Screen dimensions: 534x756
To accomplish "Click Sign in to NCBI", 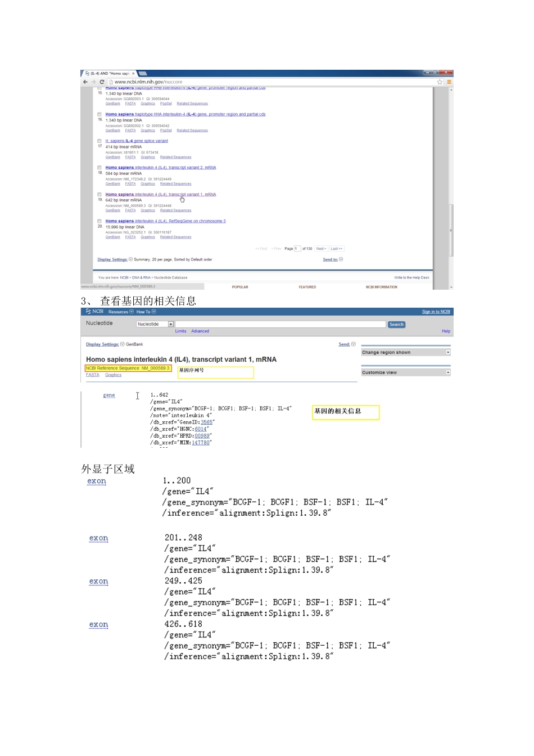I will point(436,312).
